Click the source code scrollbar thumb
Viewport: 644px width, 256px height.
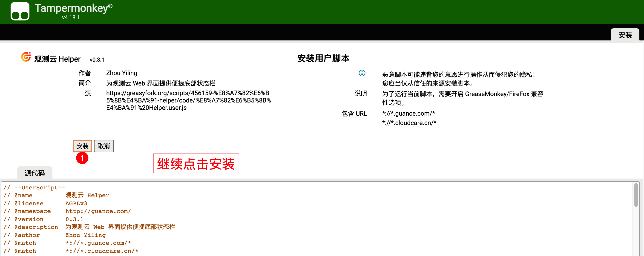(636, 195)
